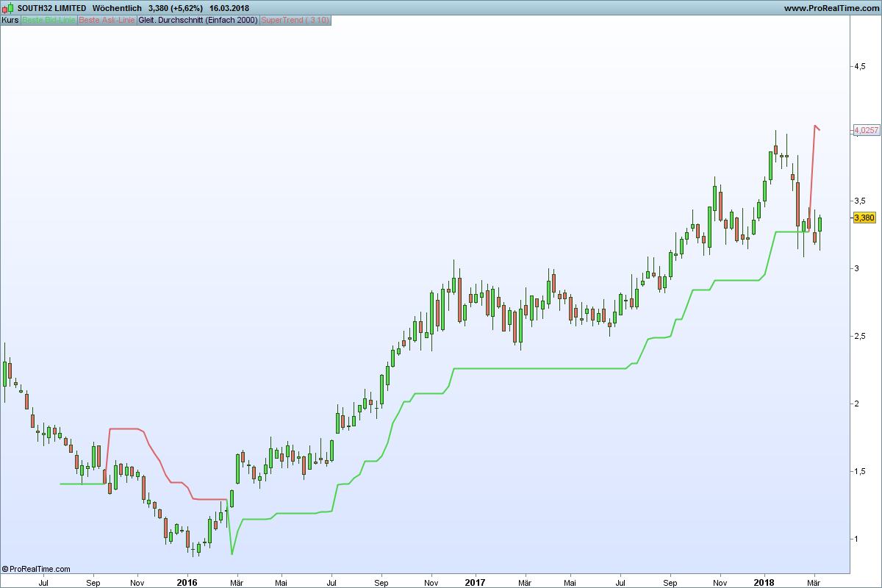The width and height of the screenshot is (882, 588).
Task: Click the 3,5 price axis value
Action: tap(859, 201)
